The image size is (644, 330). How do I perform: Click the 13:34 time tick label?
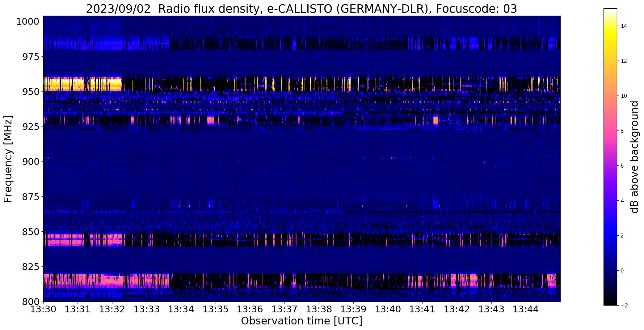tap(181, 309)
